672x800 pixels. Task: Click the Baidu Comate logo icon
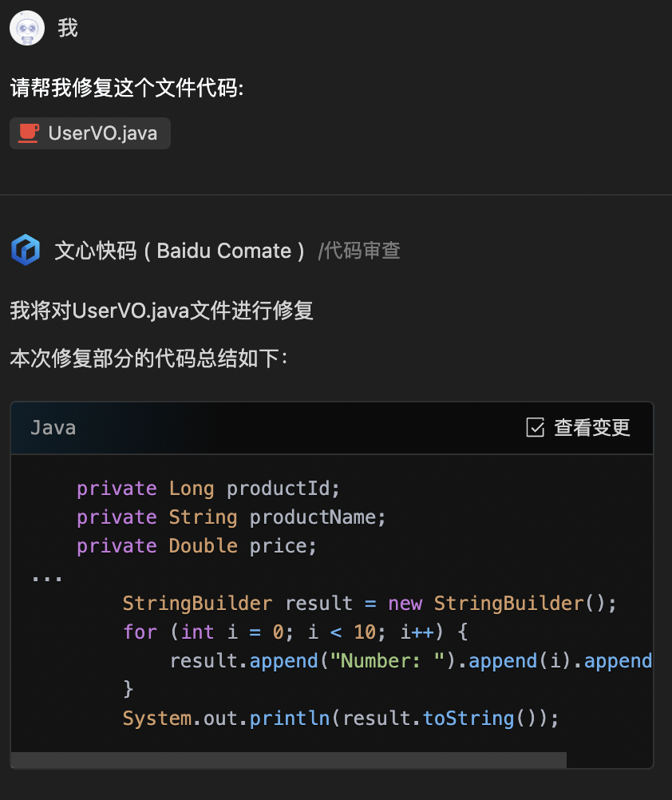point(26,250)
